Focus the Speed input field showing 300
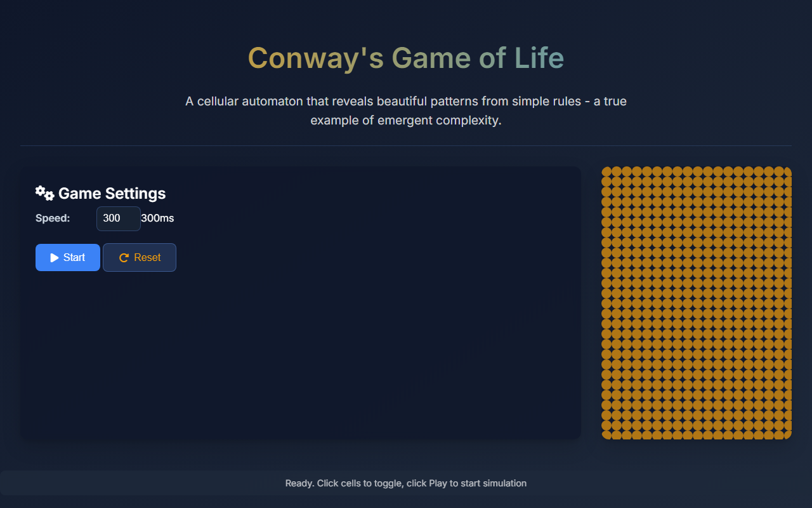Screen dimensions: 812x508 [119, 218]
